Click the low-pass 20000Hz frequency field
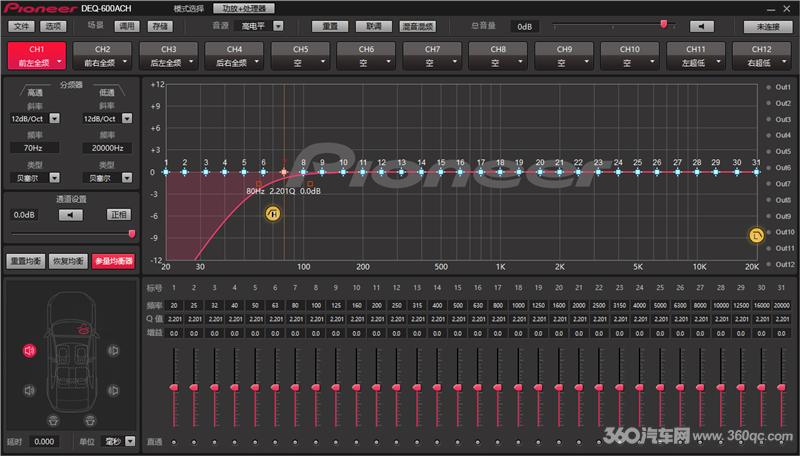 pos(107,148)
